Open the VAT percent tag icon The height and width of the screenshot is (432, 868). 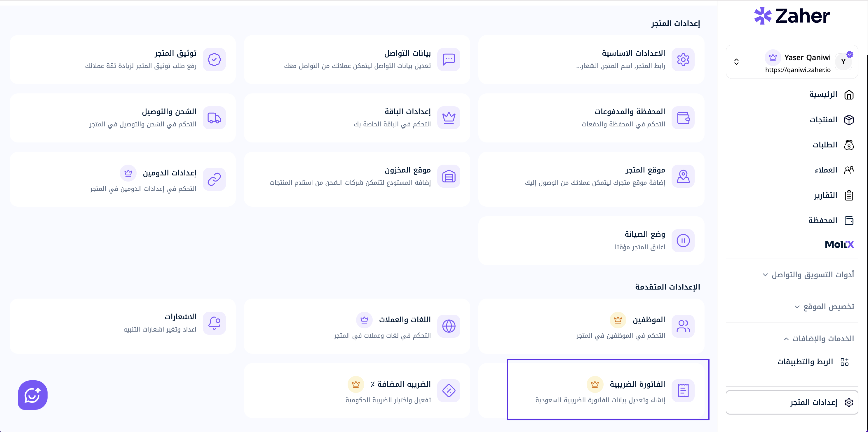tap(449, 391)
